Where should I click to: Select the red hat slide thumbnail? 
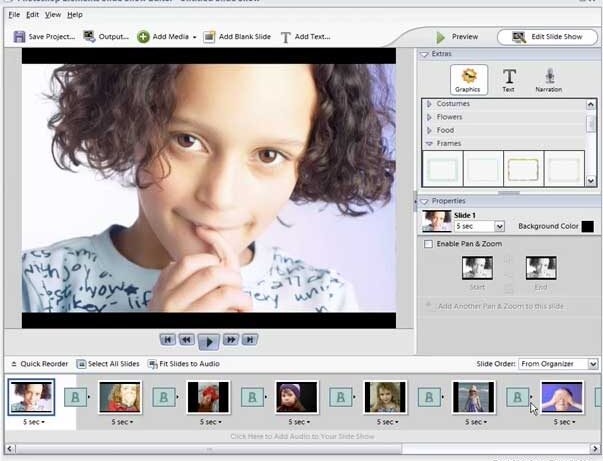pyautogui.click(x=208, y=397)
